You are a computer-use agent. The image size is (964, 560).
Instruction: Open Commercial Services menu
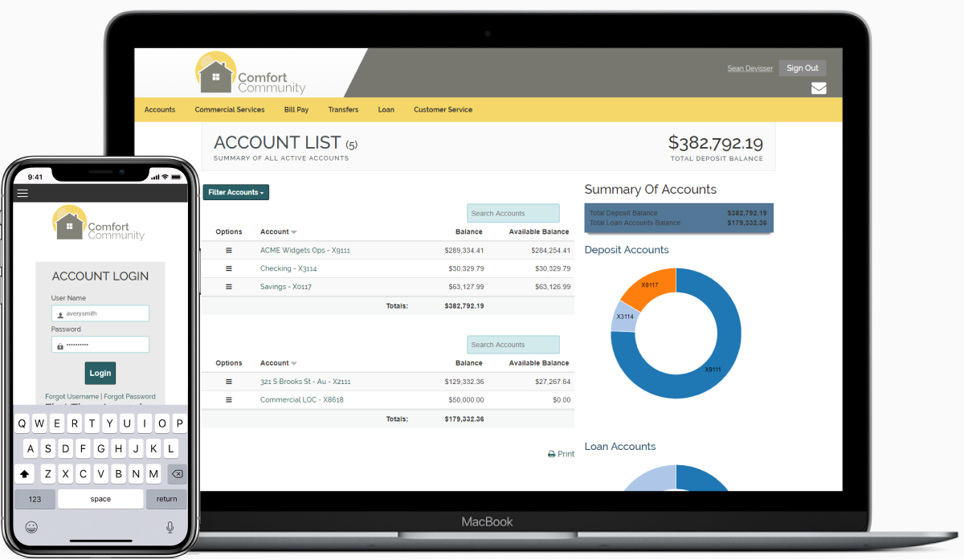230,109
